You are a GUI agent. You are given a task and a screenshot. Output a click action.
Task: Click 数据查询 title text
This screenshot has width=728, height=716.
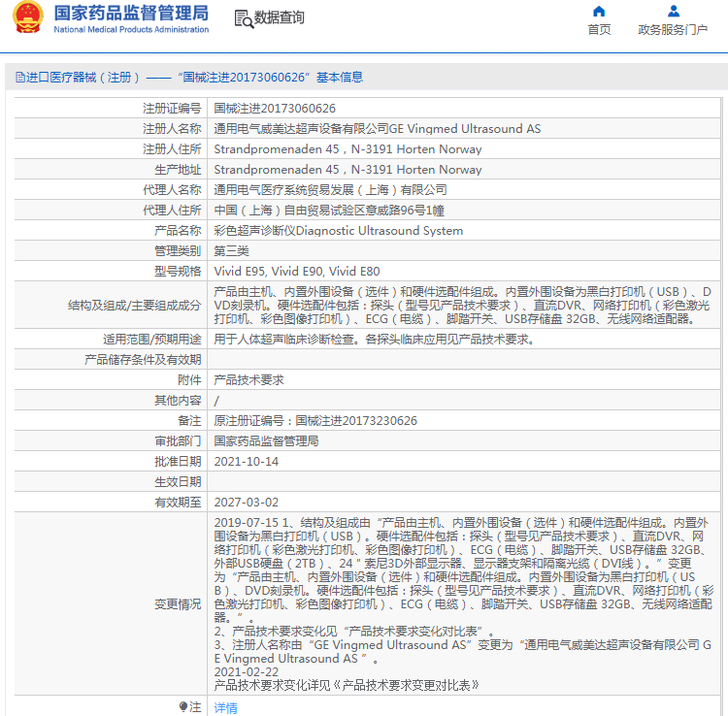[x=279, y=17]
